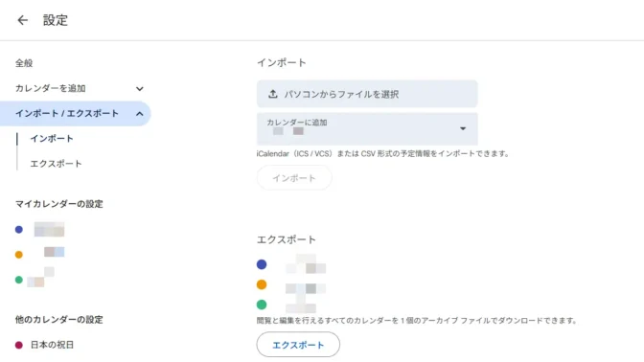Image resolution: width=644 pixels, height=362 pixels.
Task: Click the マイカレンダーの設定 heading
Action: point(59,204)
